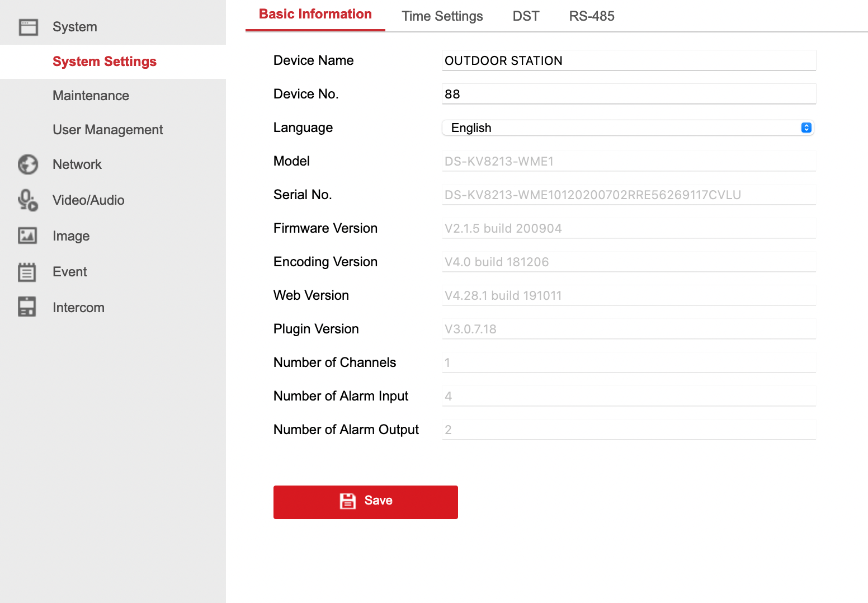Viewport: 868px width, 603px height.
Task: Open the Language dropdown arrow
Action: pyautogui.click(x=806, y=128)
